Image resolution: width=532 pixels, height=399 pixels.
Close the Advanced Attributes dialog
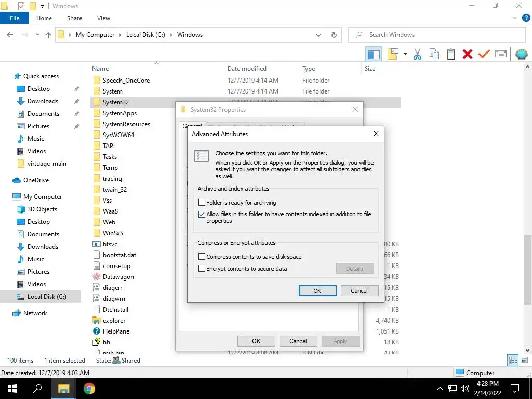coord(376,134)
